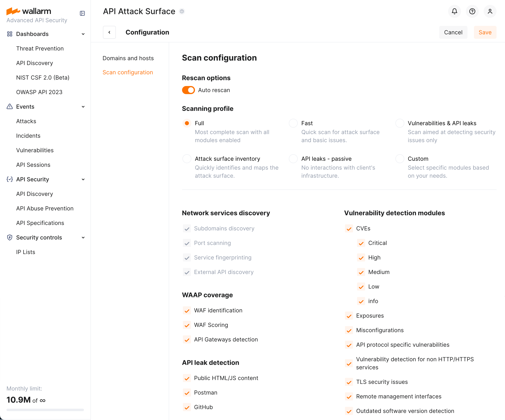Click the info icon next to API Attack Surface
The image size is (505, 420).
coord(182,11)
